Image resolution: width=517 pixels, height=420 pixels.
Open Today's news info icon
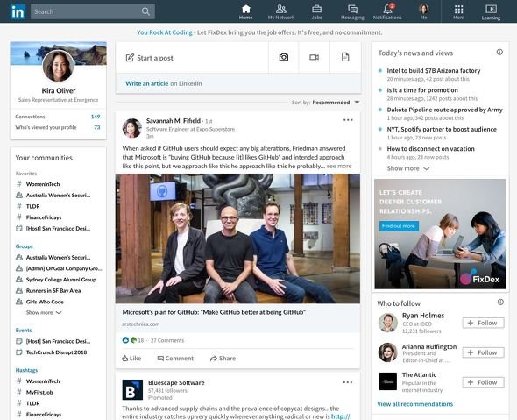499,52
